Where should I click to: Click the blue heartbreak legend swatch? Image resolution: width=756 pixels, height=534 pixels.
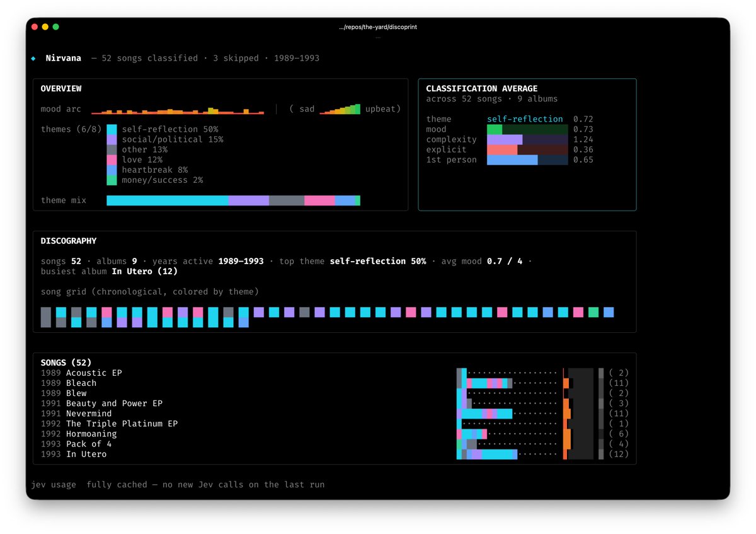[112, 170]
